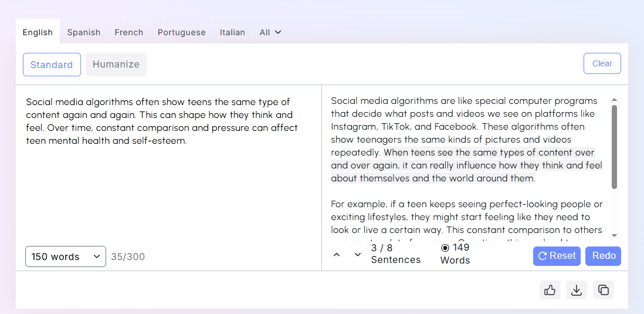Image resolution: width=644 pixels, height=314 pixels.
Task: Switch to Standard mode
Action: coord(52,65)
